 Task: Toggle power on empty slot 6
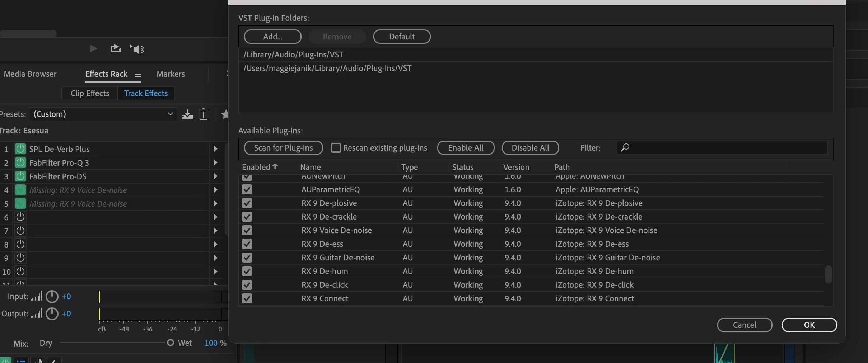click(20, 217)
